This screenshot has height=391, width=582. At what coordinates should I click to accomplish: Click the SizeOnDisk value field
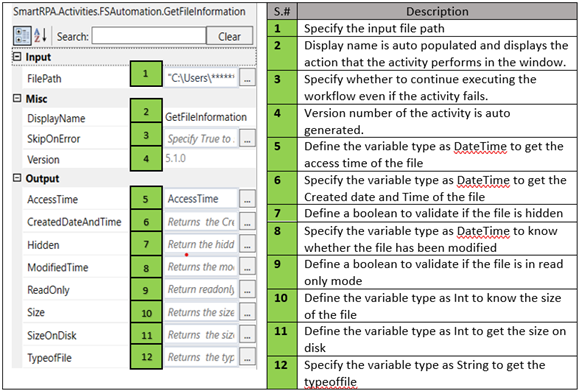(x=201, y=335)
